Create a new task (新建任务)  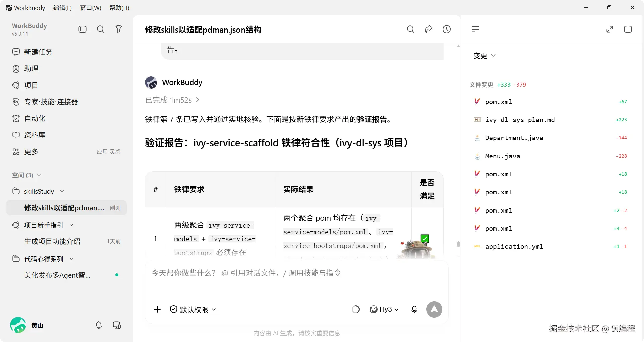click(66, 52)
